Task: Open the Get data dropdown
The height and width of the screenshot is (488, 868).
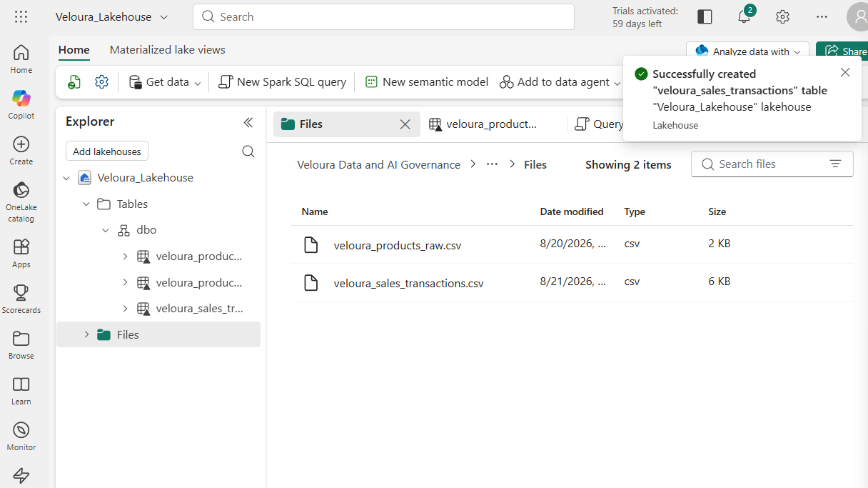Action: [165, 82]
